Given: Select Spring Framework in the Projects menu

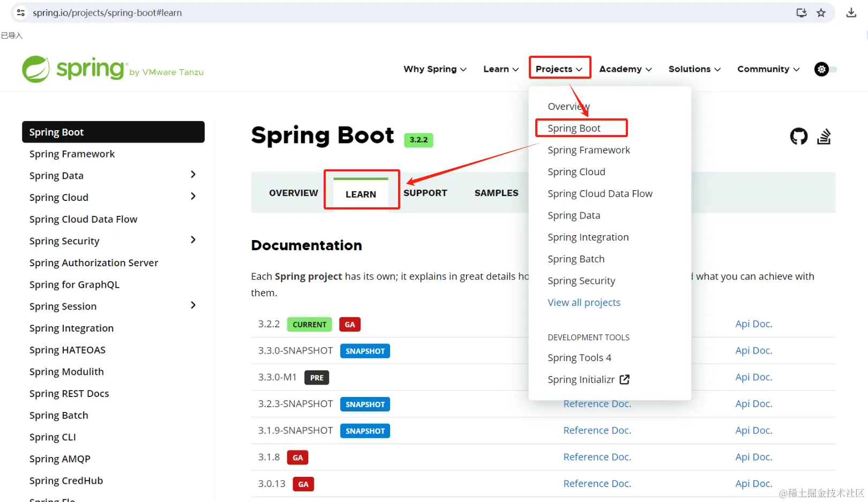Looking at the screenshot, I should (588, 150).
